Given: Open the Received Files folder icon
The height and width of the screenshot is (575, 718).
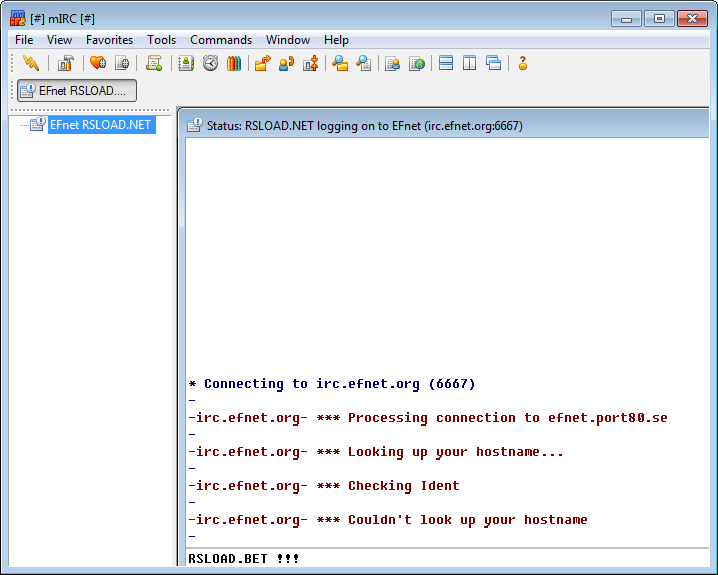Looking at the screenshot, I should point(340,63).
